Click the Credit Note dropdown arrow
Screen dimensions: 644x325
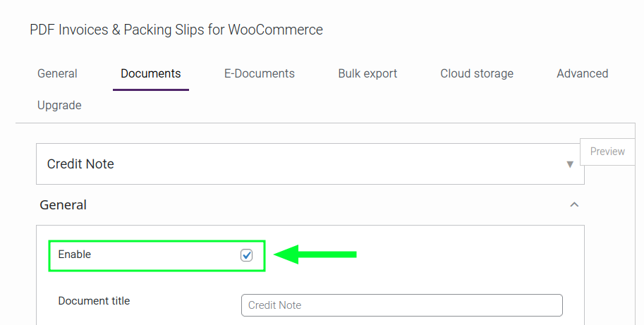[570, 164]
